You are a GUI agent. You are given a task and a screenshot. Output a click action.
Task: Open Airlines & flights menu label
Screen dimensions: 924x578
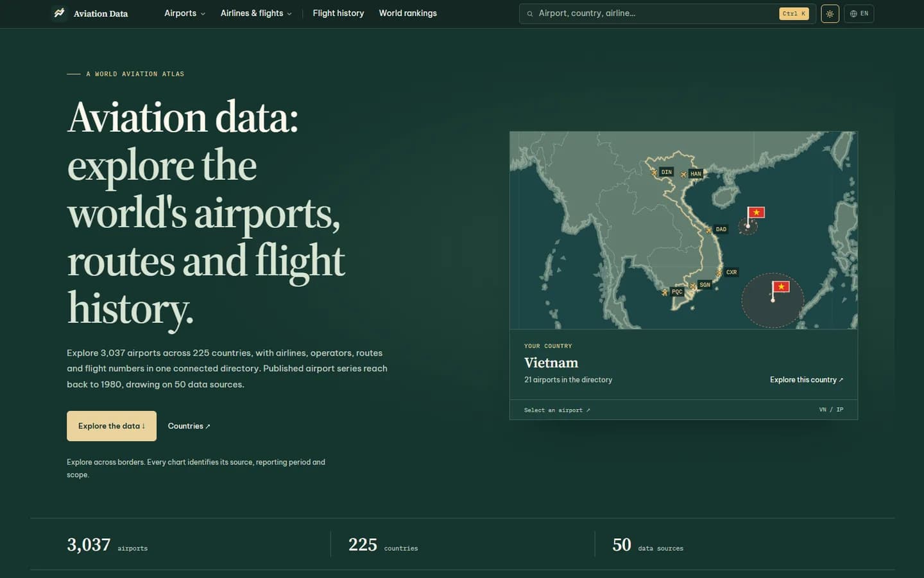(x=252, y=13)
